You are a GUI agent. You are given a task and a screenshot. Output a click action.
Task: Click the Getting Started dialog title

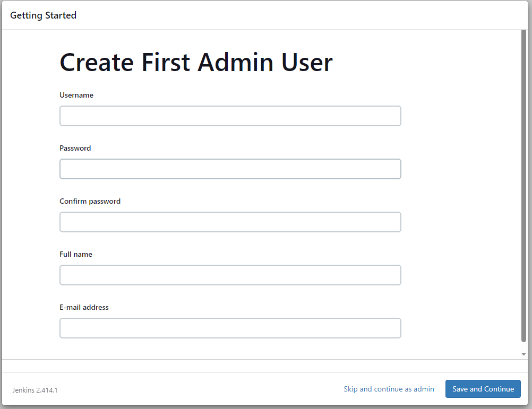43,15
